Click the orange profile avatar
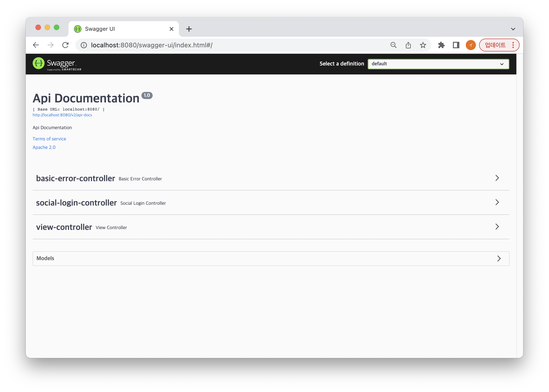The width and height of the screenshot is (549, 392). [471, 45]
